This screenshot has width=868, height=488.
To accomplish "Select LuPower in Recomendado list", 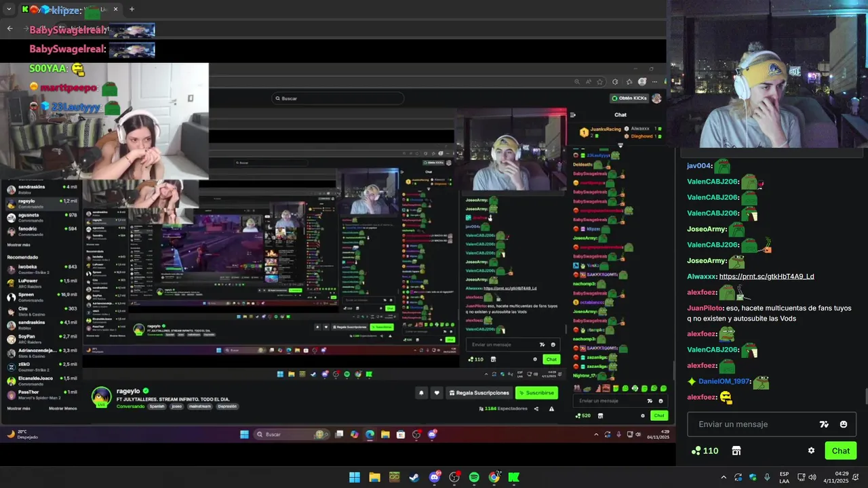I will [x=41, y=283].
